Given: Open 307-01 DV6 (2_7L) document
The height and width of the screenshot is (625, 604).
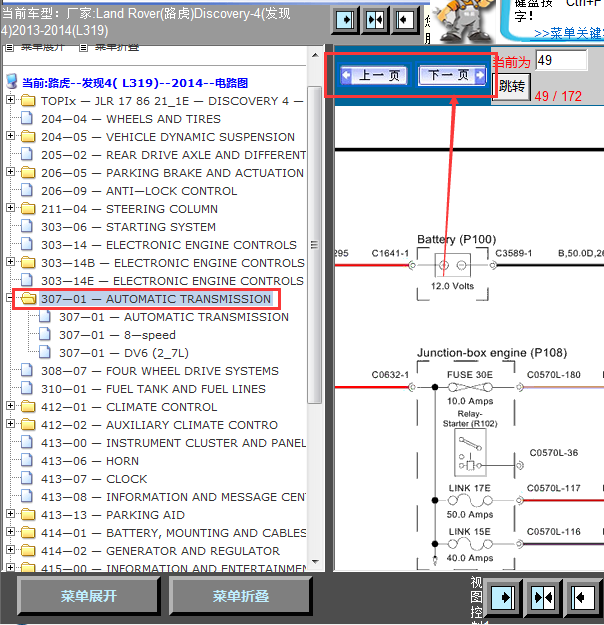Looking at the screenshot, I should point(124,353).
